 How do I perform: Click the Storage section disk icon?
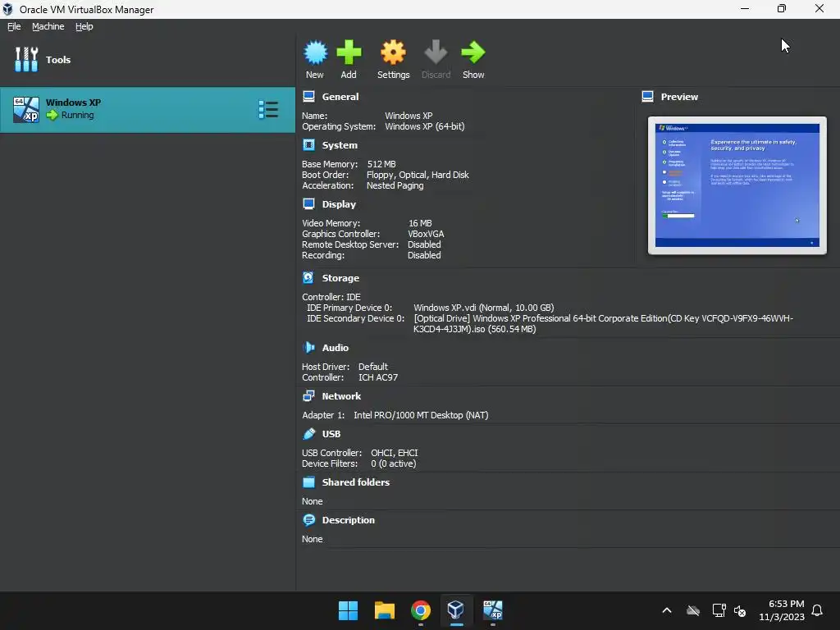point(308,277)
